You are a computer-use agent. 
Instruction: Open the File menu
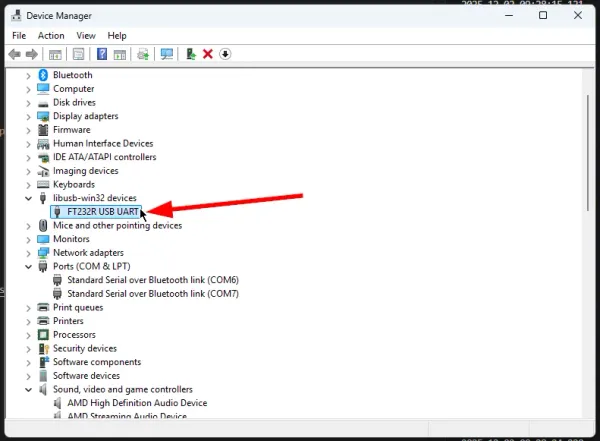click(19, 35)
